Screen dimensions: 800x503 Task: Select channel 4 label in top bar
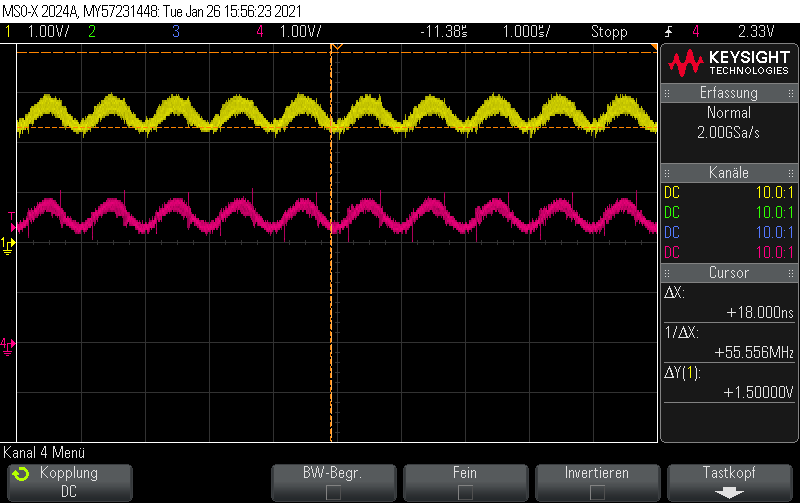click(x=260, y=32)
